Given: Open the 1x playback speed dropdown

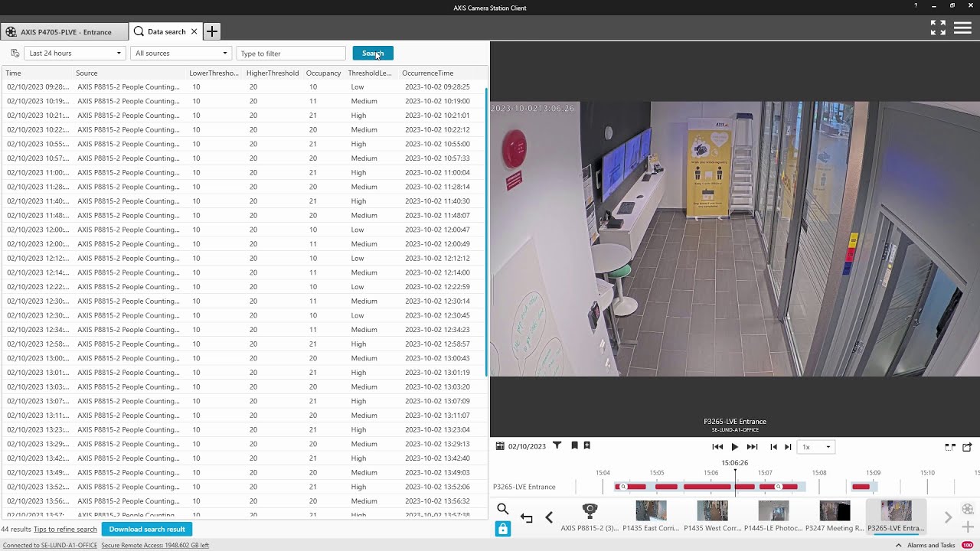Looking at the screenshot, I should click(x=816, y=447).
